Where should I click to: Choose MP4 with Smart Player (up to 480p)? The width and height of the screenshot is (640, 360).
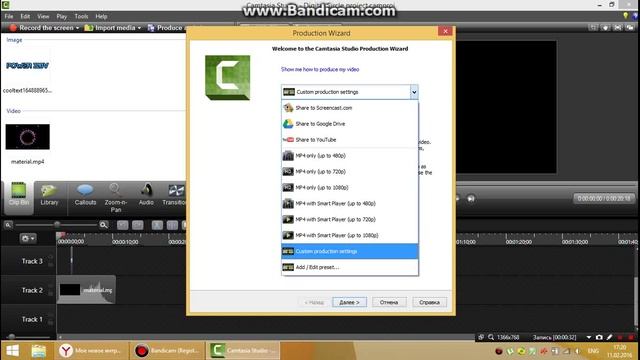pos(350,203)
